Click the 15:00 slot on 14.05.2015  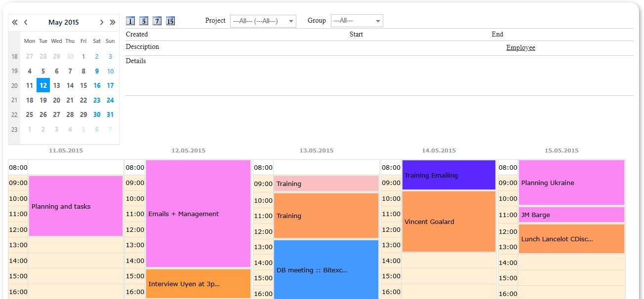pos(449,276)
